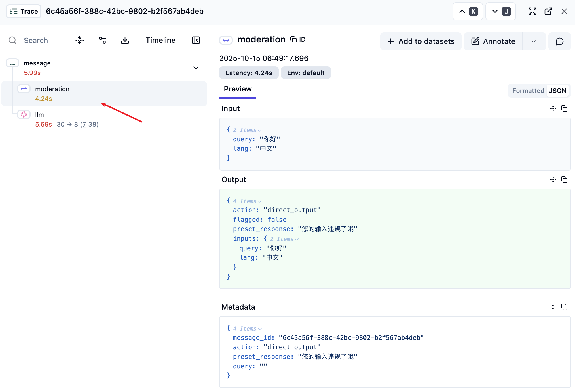Click Add to datasets button
This screenshot has height=392, width=575.
(x=421, y=41)
